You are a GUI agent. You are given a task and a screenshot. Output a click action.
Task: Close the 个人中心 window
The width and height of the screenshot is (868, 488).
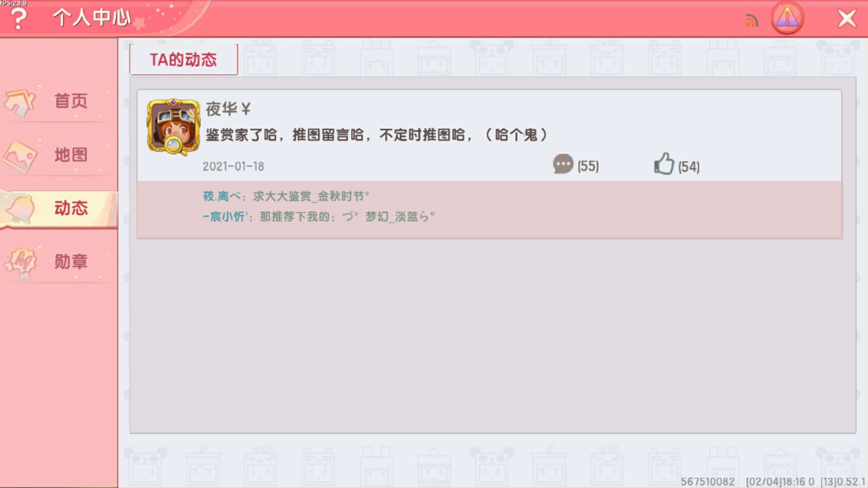click(847, 19)
